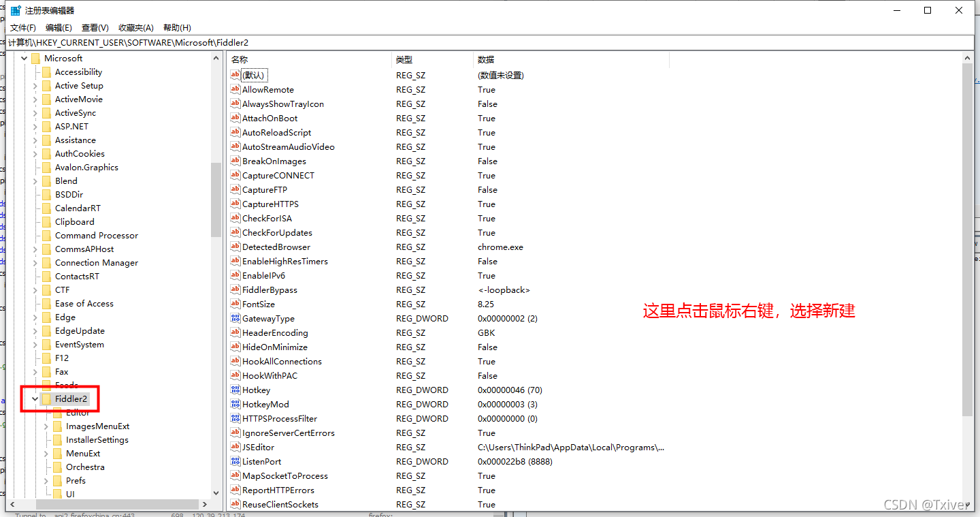Viewport: 980px width, 517px height.
Task: Click the folder icon next to Orchestra
Action: point(57,467)
